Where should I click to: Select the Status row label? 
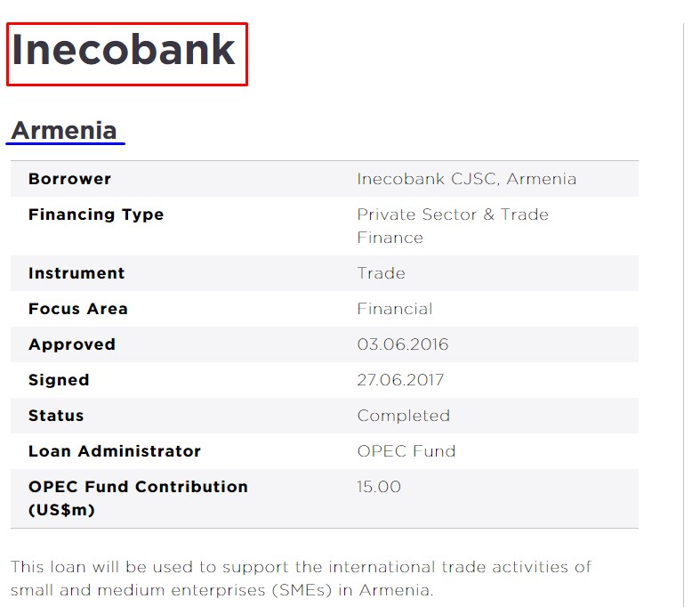click(x=56, y=416)
